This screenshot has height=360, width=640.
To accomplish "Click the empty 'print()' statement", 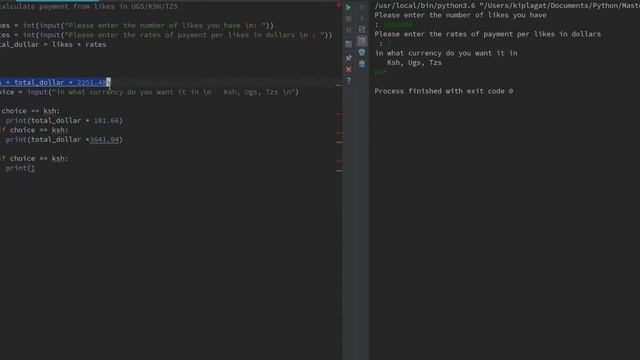I will [20, 168].
